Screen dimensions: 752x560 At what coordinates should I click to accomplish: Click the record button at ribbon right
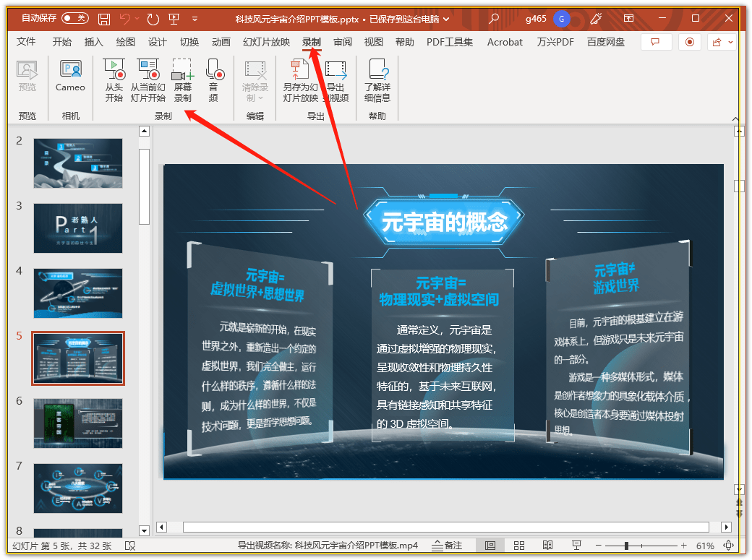690,42
